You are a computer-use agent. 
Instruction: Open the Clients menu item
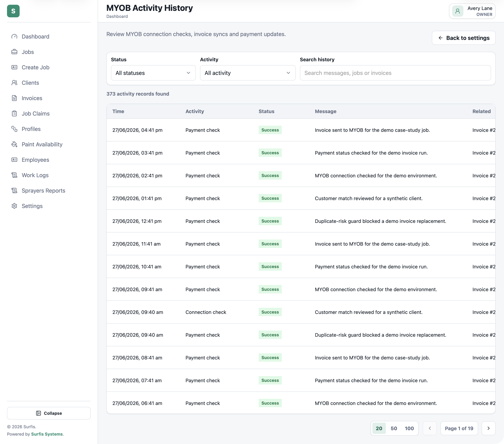point(49,83)
